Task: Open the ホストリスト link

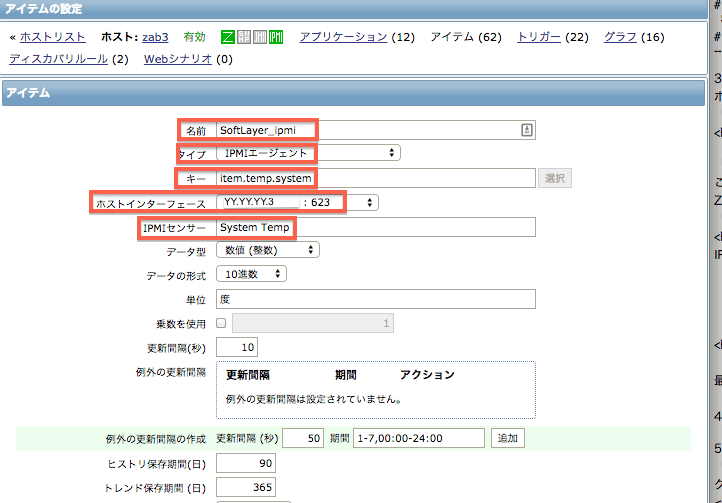Action: pos(52,37)
